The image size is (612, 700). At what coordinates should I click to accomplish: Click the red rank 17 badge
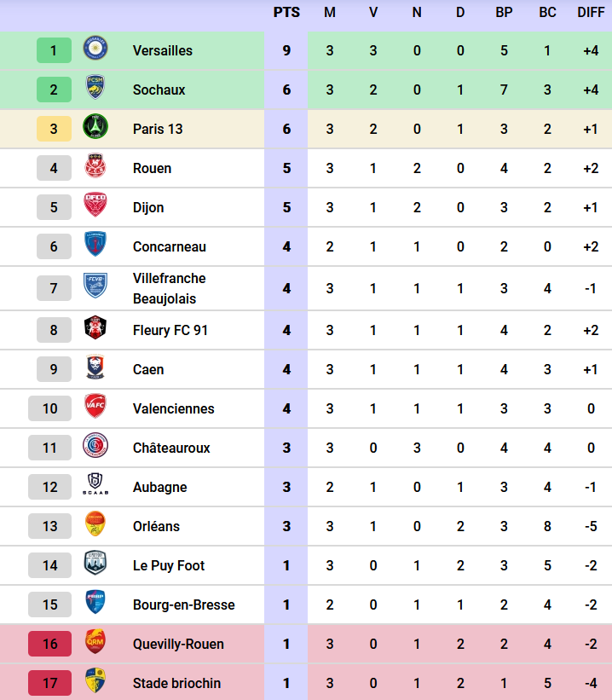50,683
